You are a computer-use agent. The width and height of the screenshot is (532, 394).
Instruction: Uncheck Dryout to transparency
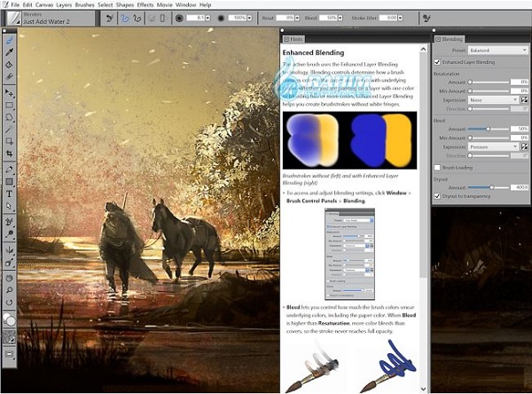pos(437,196)
